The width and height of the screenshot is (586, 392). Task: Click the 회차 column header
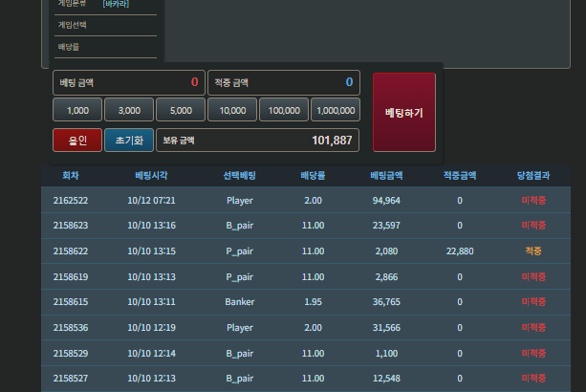pyautogui.click(x=70, y=175)
